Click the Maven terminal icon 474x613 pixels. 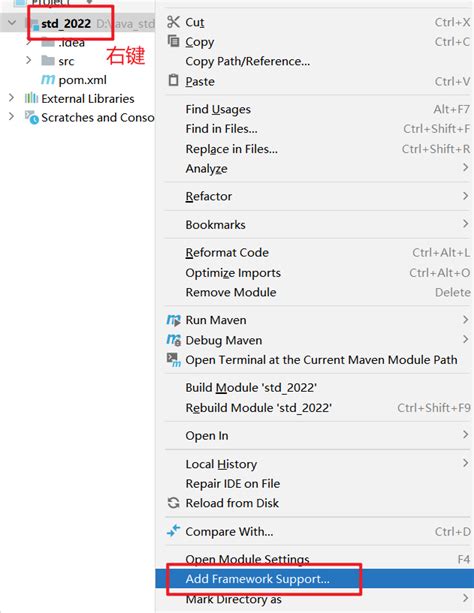(174, 360)
